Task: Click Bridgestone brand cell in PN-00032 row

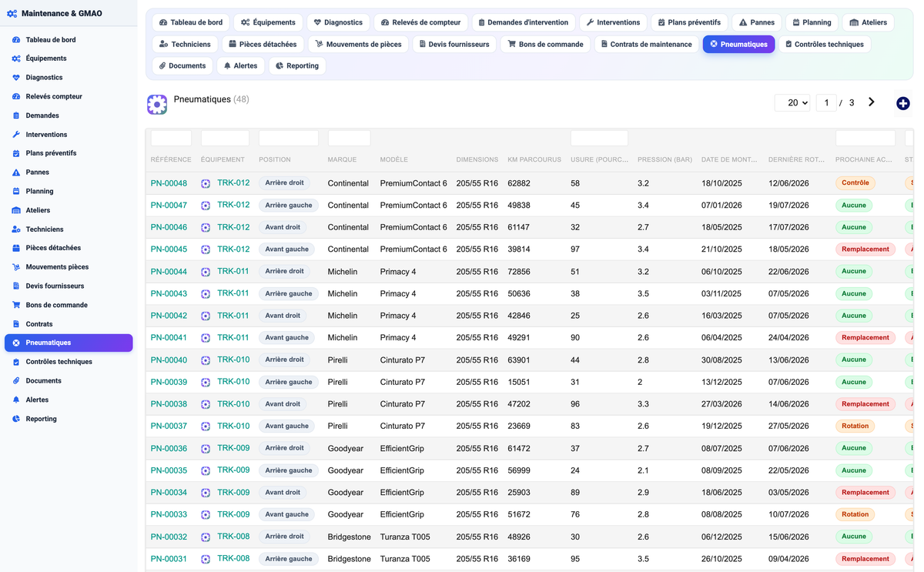Action: [x=349, y=537]
